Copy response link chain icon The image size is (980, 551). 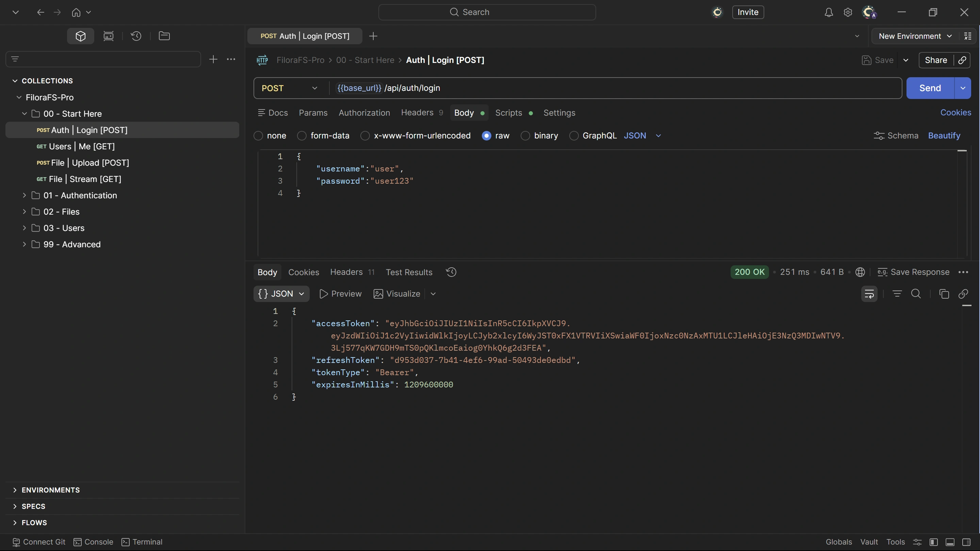tap(963, 294)
